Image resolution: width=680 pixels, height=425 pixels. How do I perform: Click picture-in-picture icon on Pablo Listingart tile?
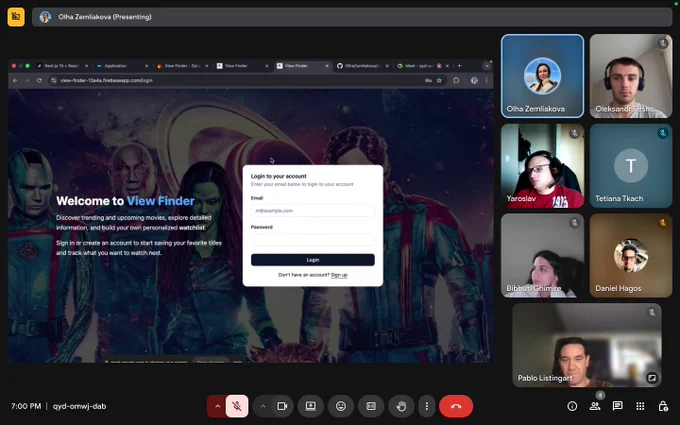[651, 378]
